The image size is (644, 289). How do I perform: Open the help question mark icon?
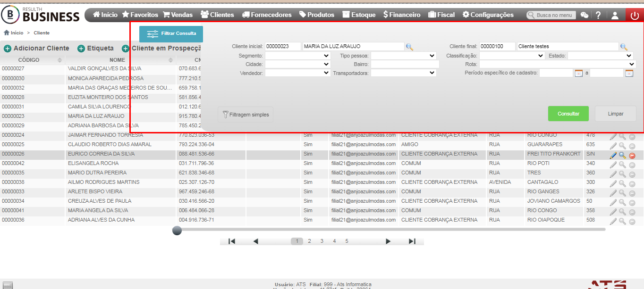click(598, 15)
